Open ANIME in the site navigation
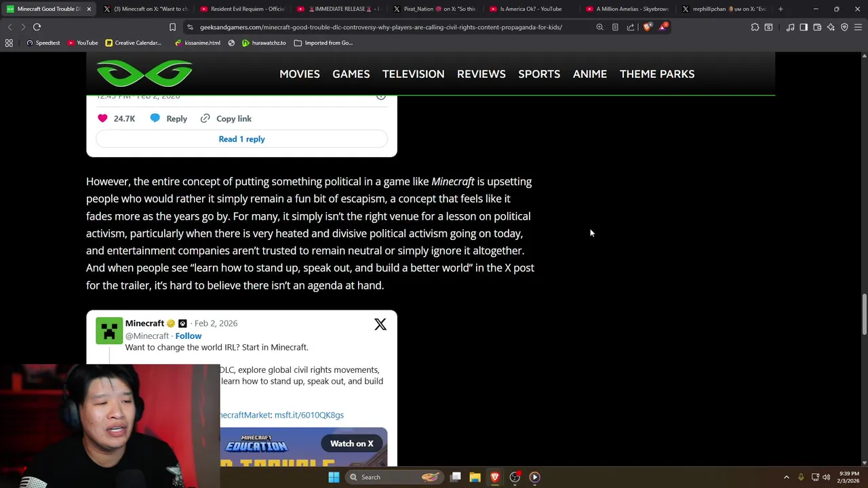868x488 pixels. [590, 74]
